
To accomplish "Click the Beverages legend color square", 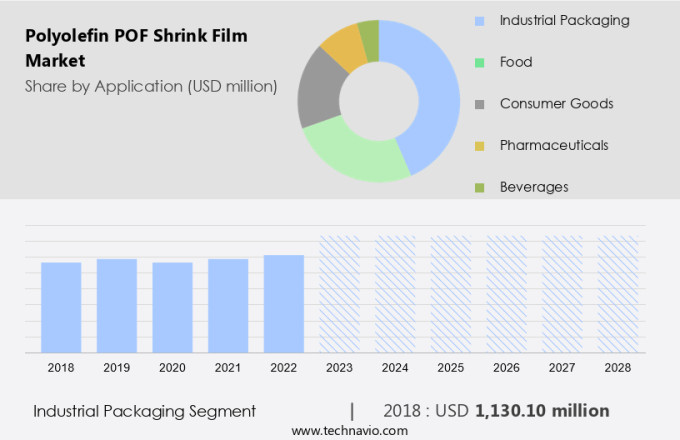I will tap(481, 187).
